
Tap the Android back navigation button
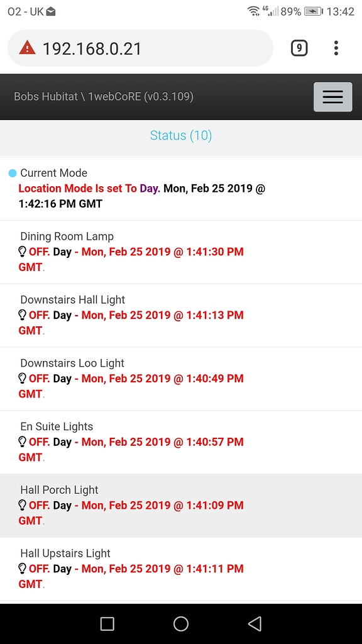point(255,624)
